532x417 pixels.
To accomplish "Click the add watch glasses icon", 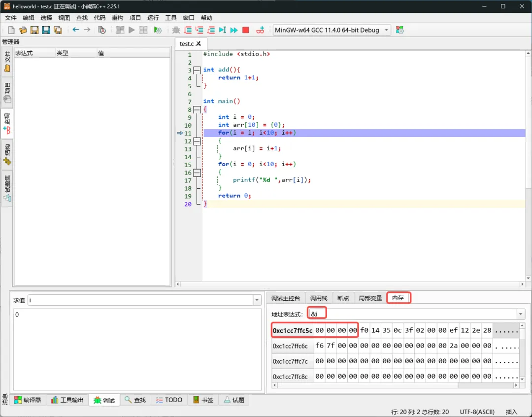I will point(261,30).
